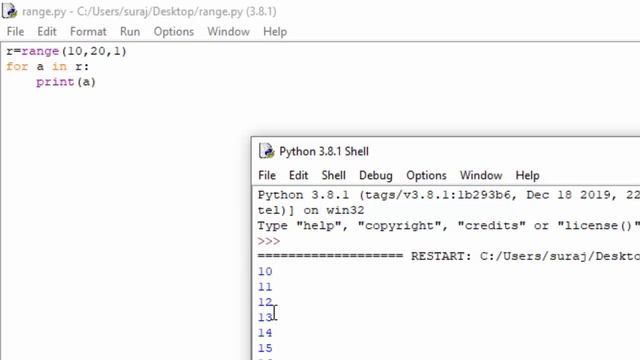640x360 pixels.
Task: Click the Python Shell window title icon
Action: 267,151
